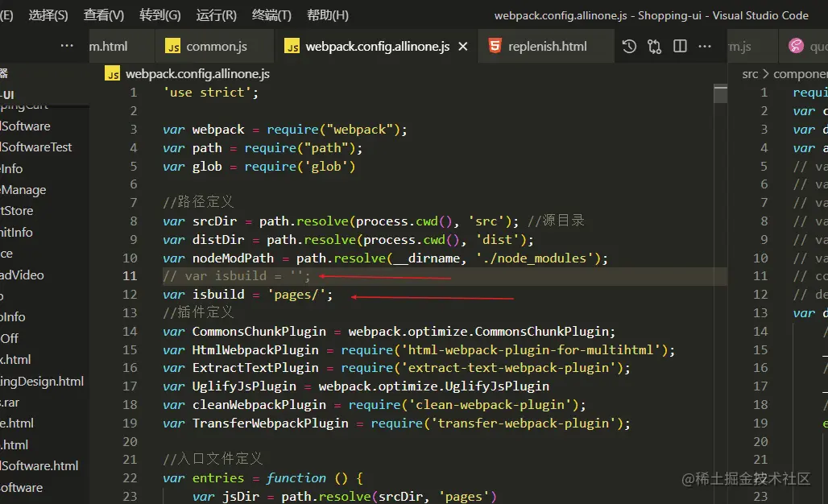The height and width of the screenshot is (504, 828).
Task: Click the JS icon on the webpack.config.allinone.js tab
Action: 292,47
